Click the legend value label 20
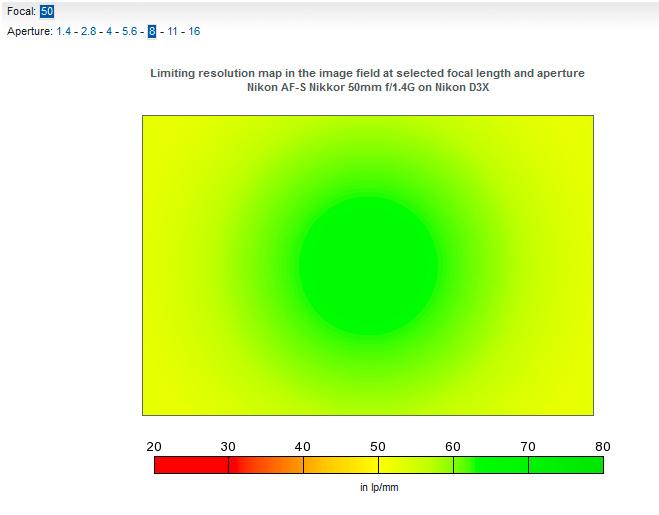The image size is (659, 515). tap(154, 446)
